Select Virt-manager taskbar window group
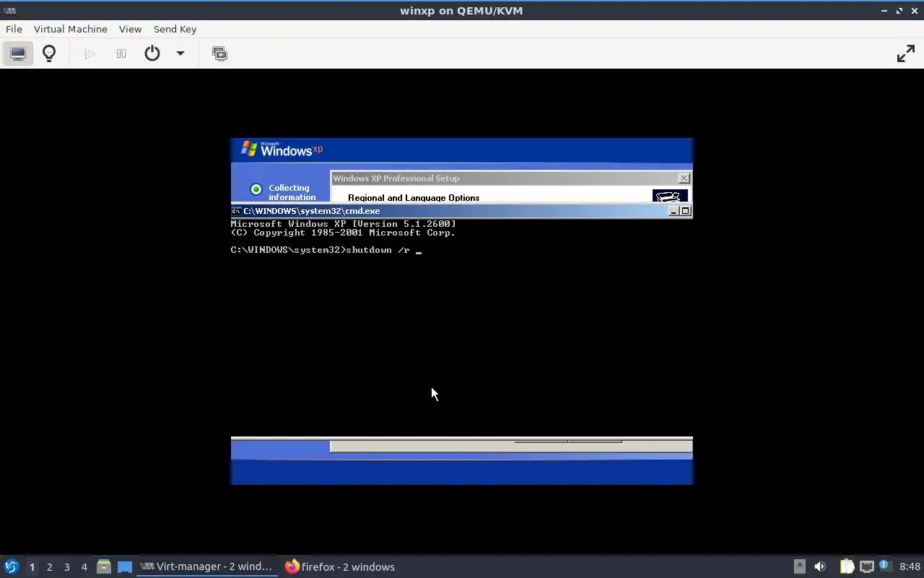Viewport: 924px width, 578px height. [x=206, y=566]
